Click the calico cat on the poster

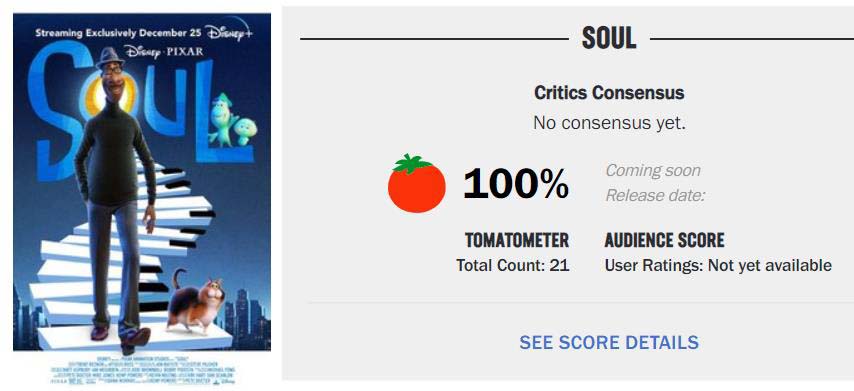tap(196, 300)
